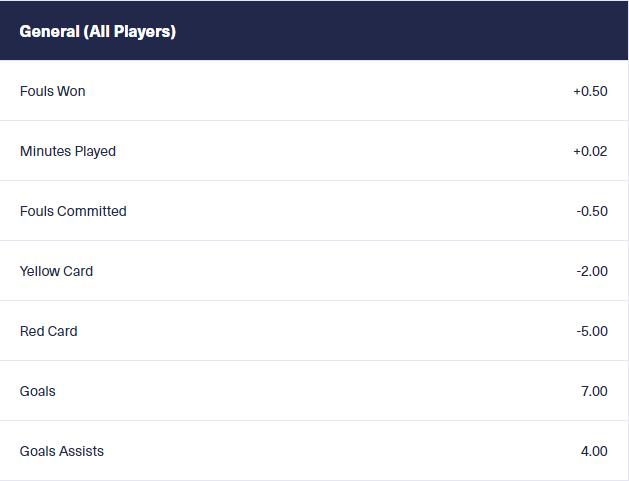
Task: Click the 4.00 Goals Assists value
Action: (x=594, y=451)
